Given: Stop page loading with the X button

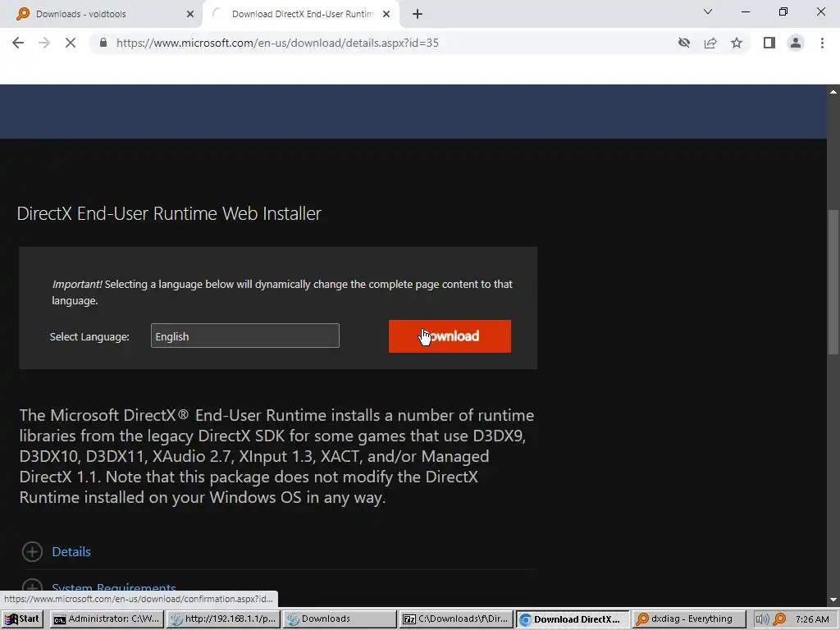Looking at the screenshot, I should pos(71,43).
